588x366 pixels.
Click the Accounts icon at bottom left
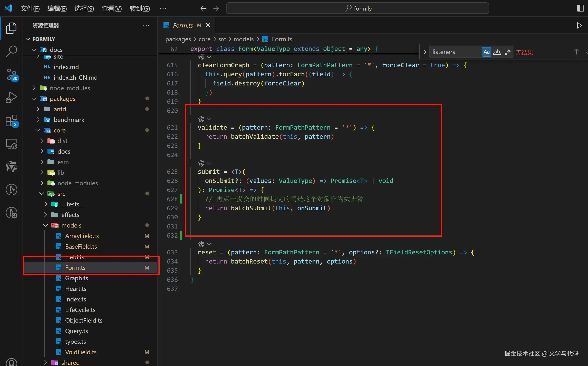(x=11, y=362)
